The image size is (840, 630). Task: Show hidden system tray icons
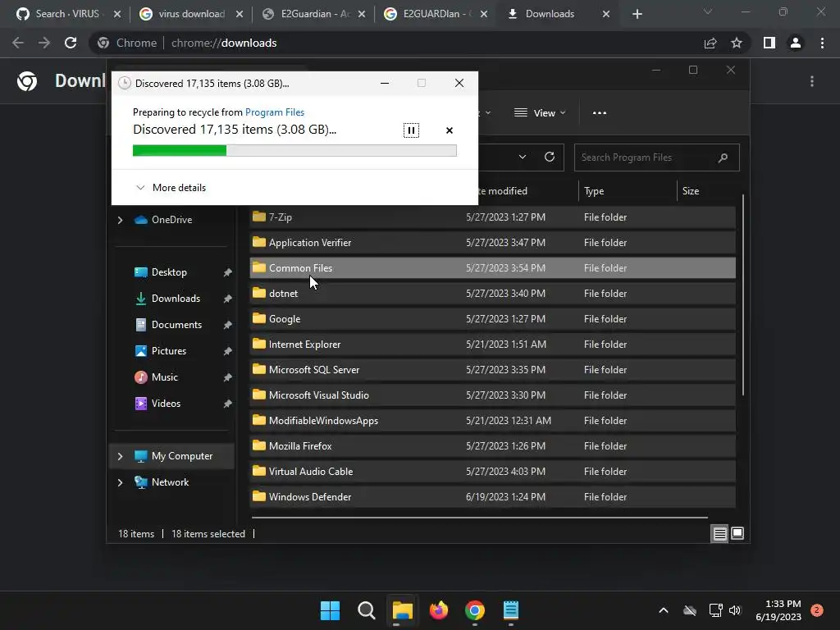click(x=663, y=610)
